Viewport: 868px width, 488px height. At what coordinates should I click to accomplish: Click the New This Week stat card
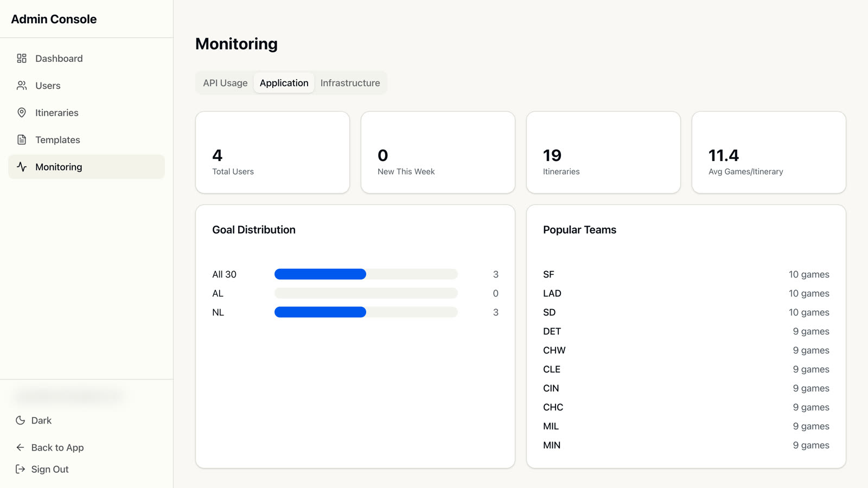point(438,152)
